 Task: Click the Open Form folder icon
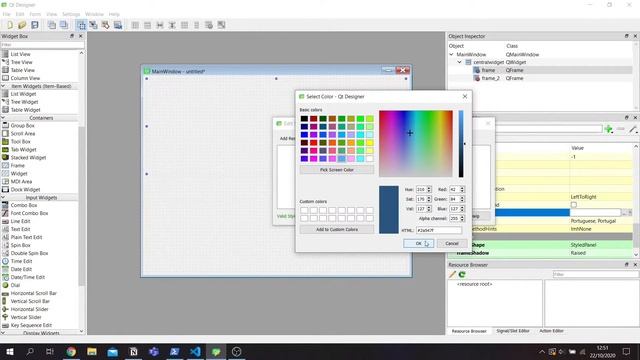click(x=22, y=25)
